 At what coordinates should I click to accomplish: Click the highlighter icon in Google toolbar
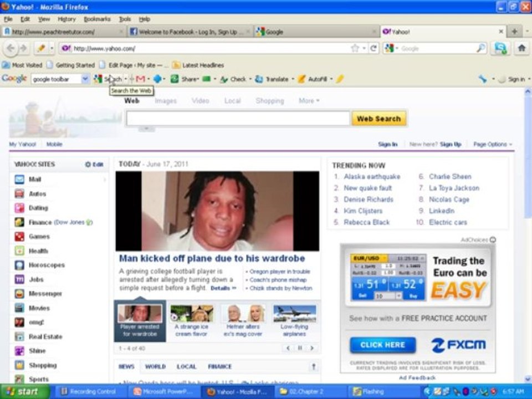pos(340,79)
